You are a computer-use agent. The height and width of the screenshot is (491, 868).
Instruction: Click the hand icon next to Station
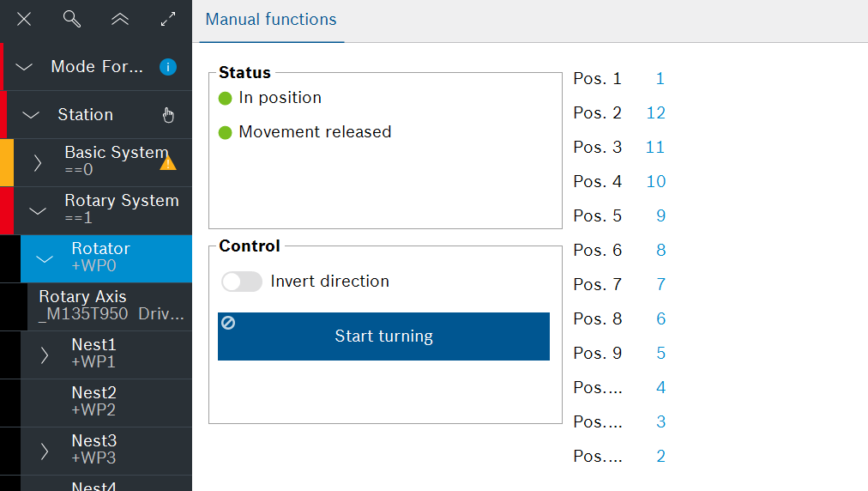click(x=168, y=115)
